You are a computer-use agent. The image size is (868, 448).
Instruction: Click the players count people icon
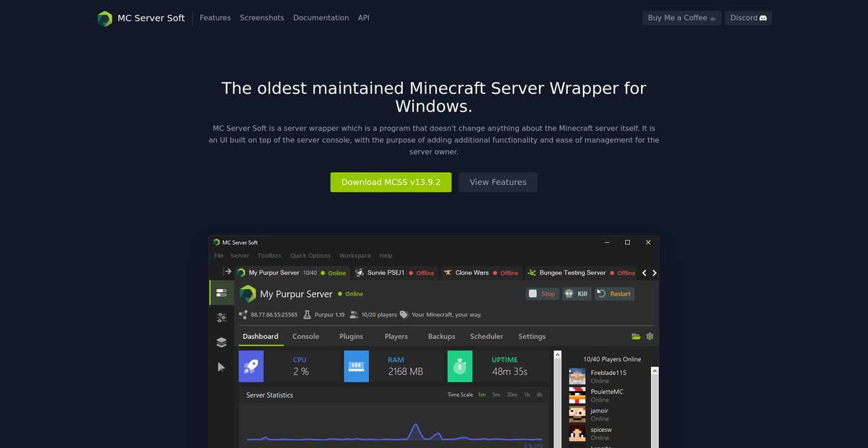coord(354,315)
